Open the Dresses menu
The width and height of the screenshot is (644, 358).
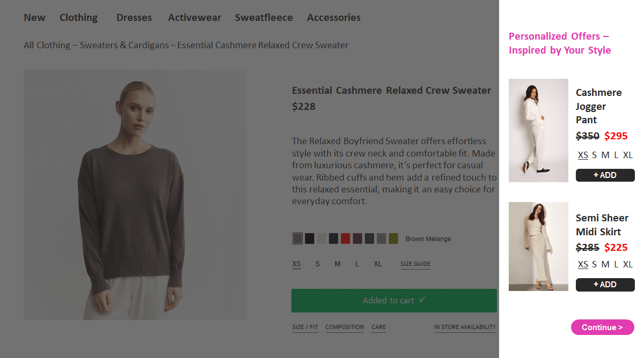(x=134, y=17)
